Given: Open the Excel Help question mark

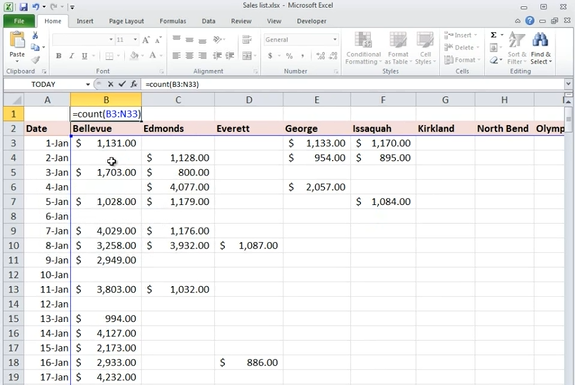Looking at the screenshot, I should tap(530, 21).
